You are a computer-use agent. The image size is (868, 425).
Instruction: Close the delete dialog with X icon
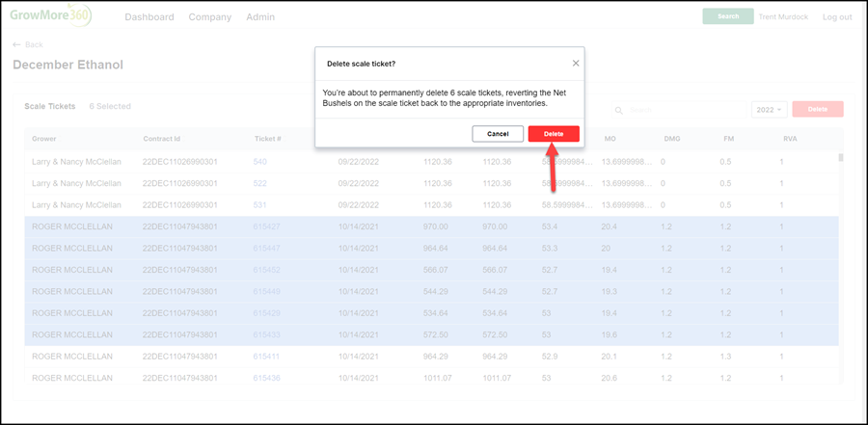(576, 63)
